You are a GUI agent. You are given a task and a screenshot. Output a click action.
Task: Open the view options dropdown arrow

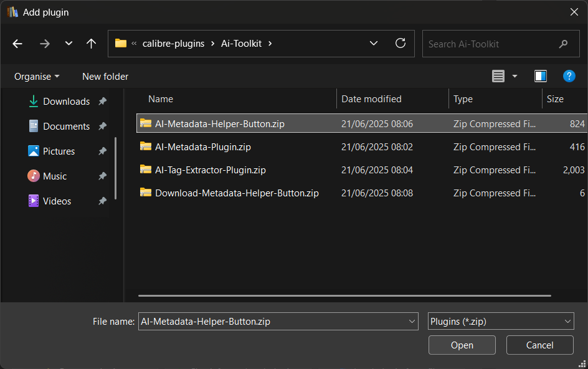515,76
